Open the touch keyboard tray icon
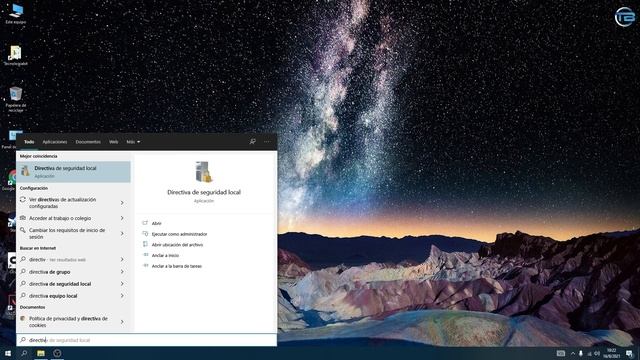This screenshot has width=640, height=360. tap(561, 353)
